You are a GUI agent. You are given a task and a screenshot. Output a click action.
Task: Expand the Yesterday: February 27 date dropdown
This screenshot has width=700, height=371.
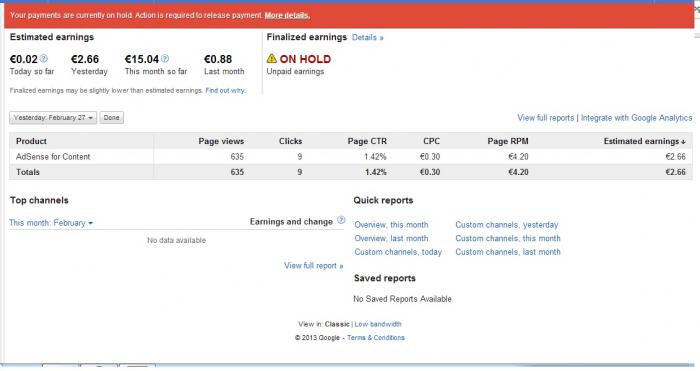(x=53, y=117)
